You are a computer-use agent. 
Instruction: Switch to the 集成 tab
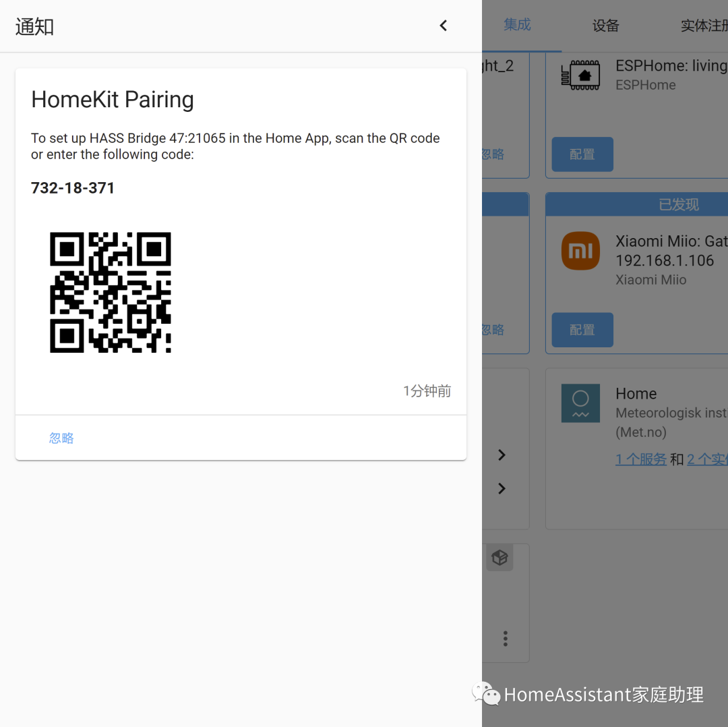pyautogui.click(x=517, y=25)
